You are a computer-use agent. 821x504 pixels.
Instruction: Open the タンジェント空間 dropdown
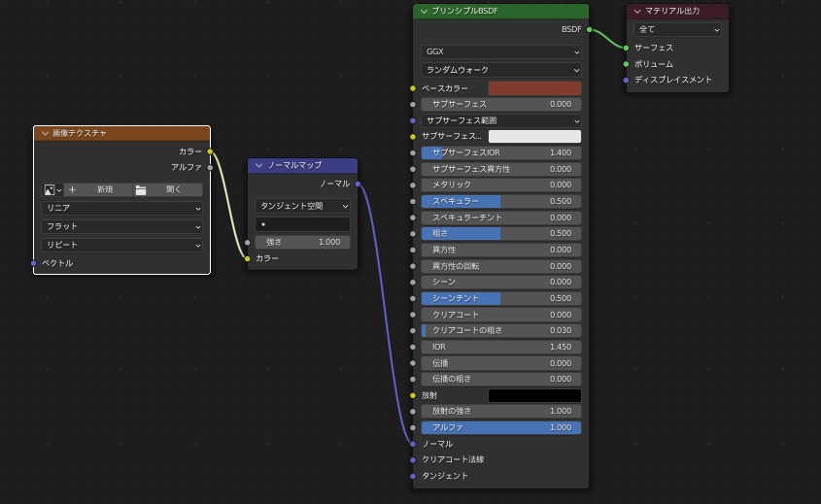coord(302,206)
